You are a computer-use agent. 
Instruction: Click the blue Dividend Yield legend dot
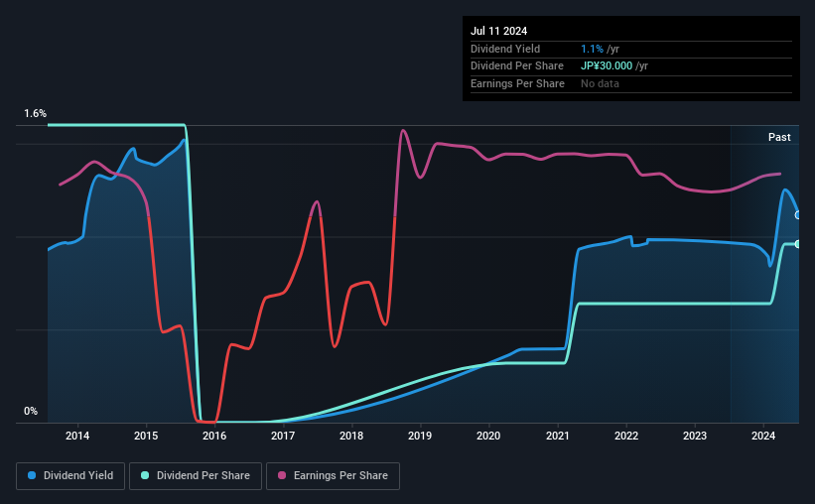point(32,475)
